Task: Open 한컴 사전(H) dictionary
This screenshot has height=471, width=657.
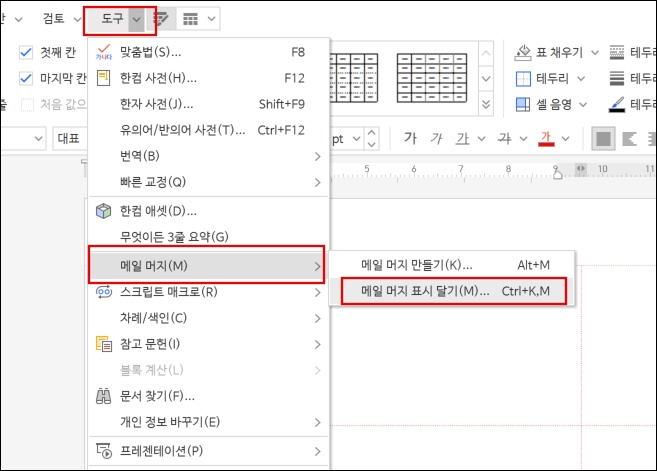Action: point(209,78)
